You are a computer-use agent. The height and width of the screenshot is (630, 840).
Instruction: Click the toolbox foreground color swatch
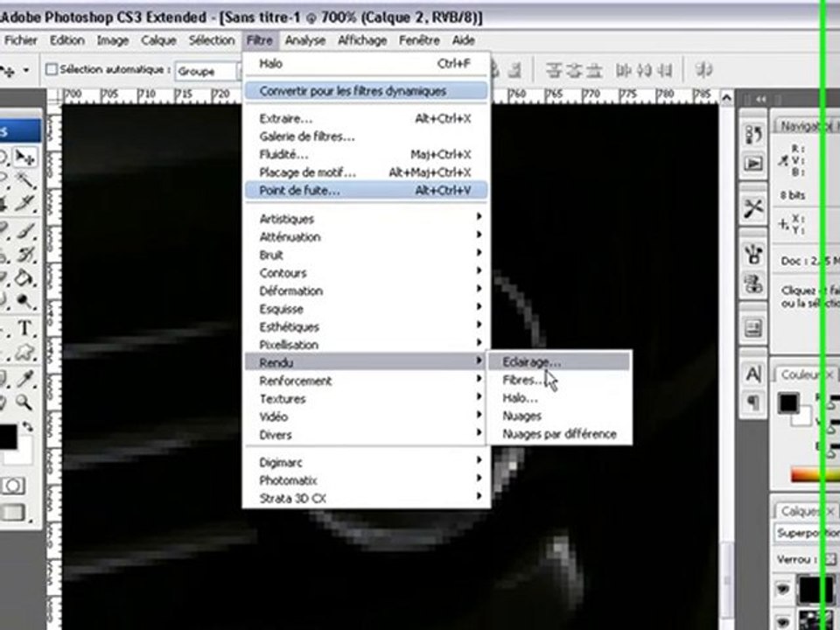pos(8,437)
